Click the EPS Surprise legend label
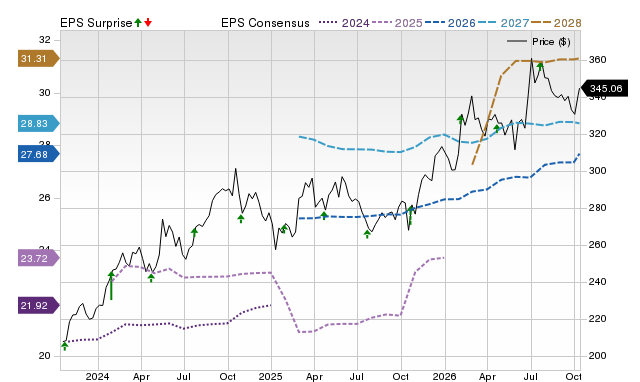Image resolution: width=640 pixels, height=382 pixels. (96, 23)
